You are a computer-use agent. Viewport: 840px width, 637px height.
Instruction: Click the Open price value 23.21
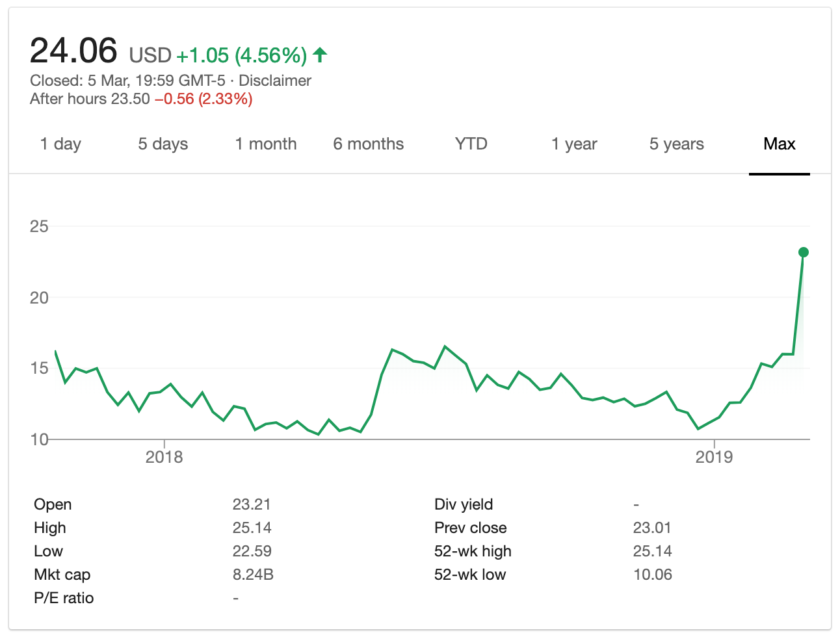(x=252, y=504)
